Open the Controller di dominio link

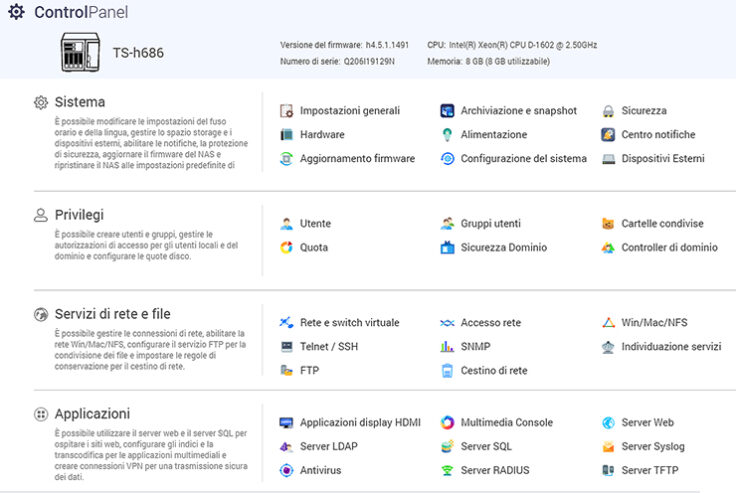pos(669,248)
